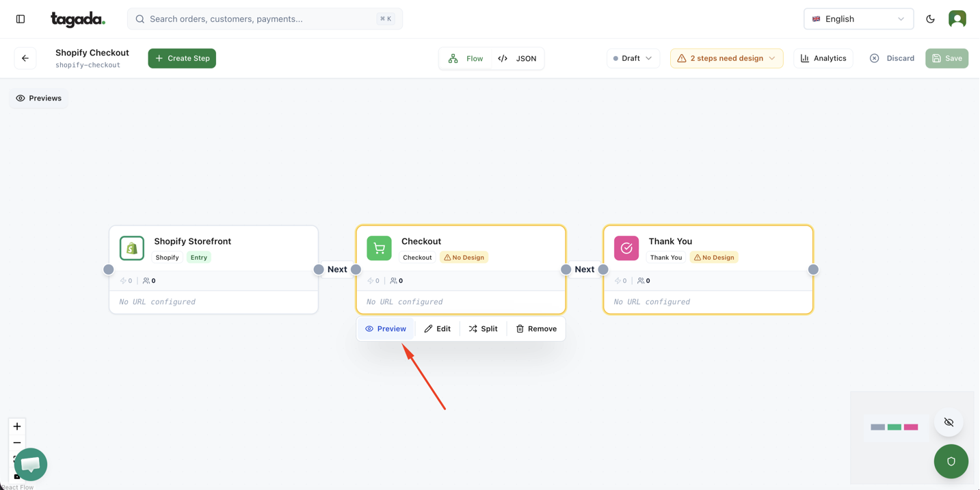Select the Flow view tab
Viewport: 980px width, 490px height.
[466, 58]
